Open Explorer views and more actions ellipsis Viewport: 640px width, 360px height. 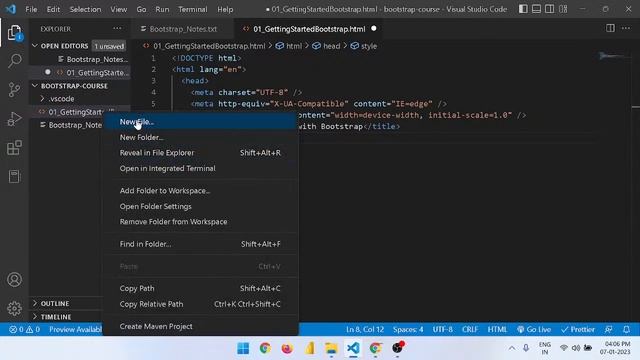[117, 28]
